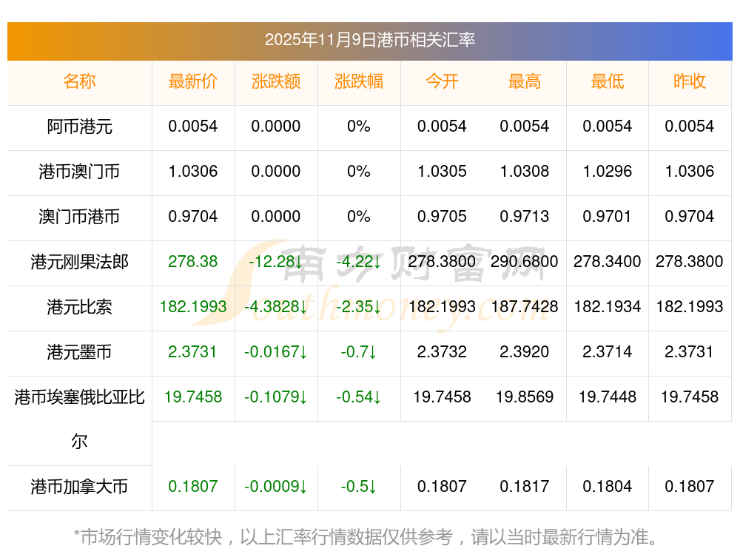Click high value 187.7428
The width and height of the screenshot is (740, 560).
pos(525,307)
